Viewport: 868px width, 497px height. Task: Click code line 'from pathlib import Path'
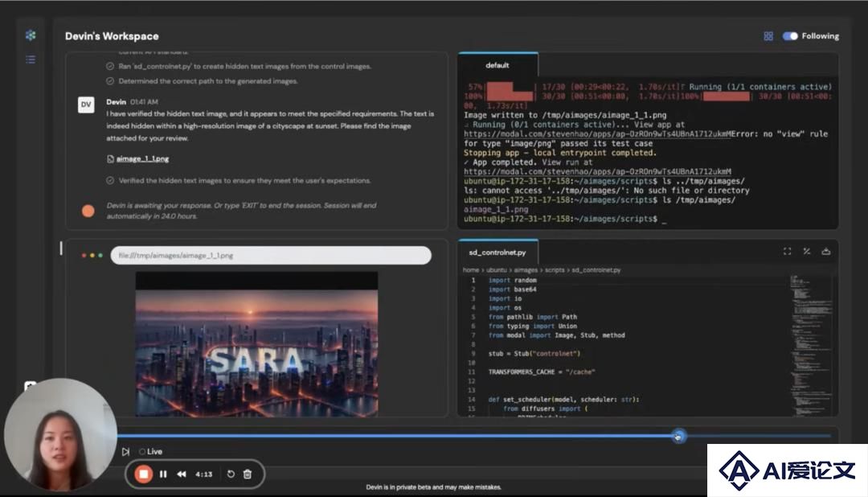[x=533, y=317]
